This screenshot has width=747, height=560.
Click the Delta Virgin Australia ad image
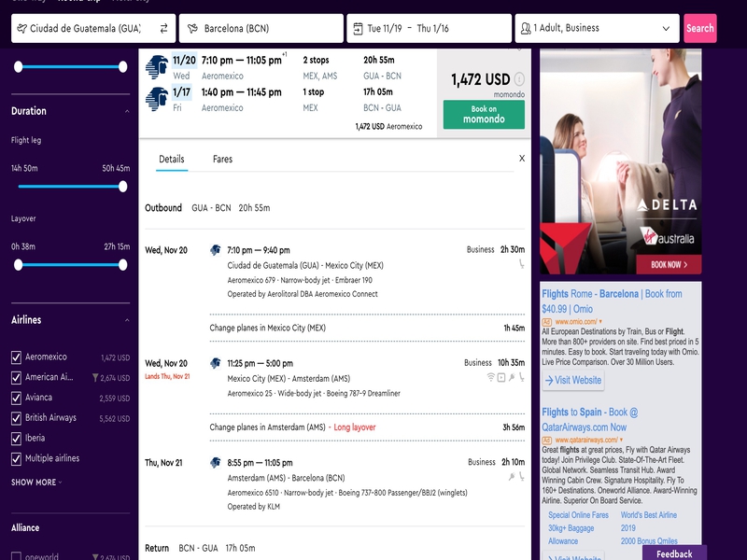click(x=620, y=161)
